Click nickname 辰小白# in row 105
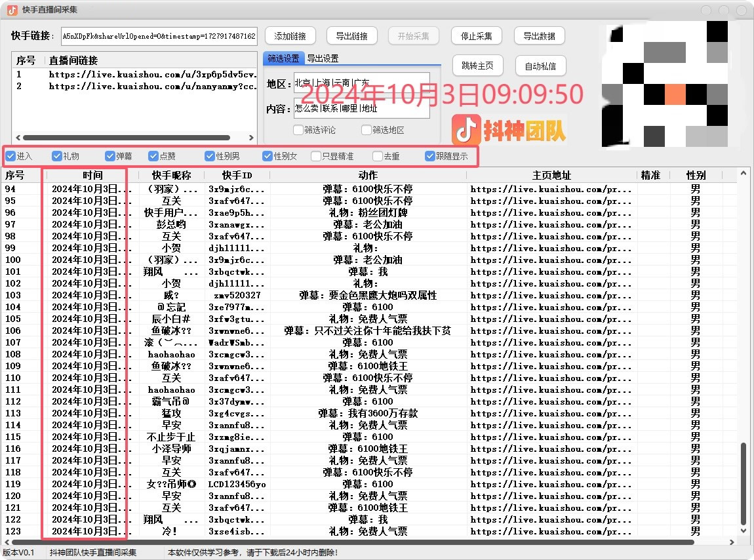 point(171,319)
